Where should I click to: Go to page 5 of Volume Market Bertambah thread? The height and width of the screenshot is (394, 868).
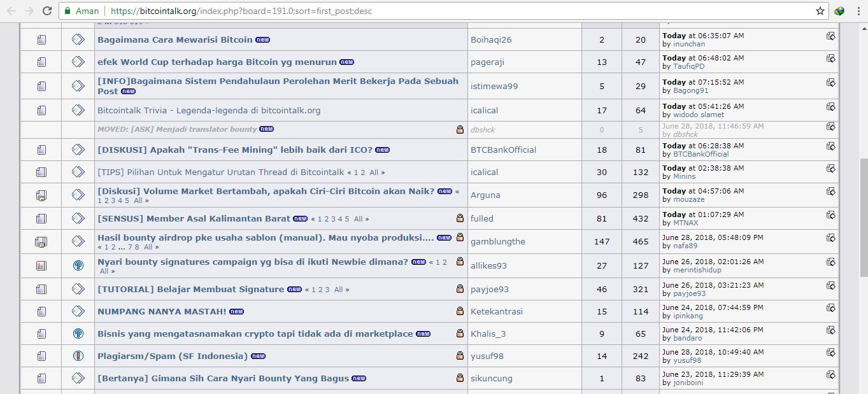pos(127,201)
